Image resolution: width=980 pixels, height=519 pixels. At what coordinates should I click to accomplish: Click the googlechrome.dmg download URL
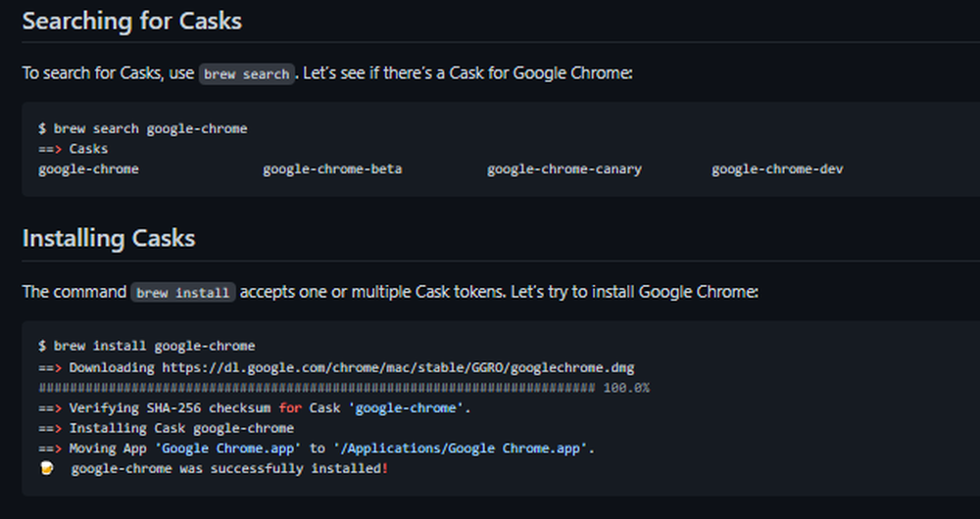(x=398, y=367)
